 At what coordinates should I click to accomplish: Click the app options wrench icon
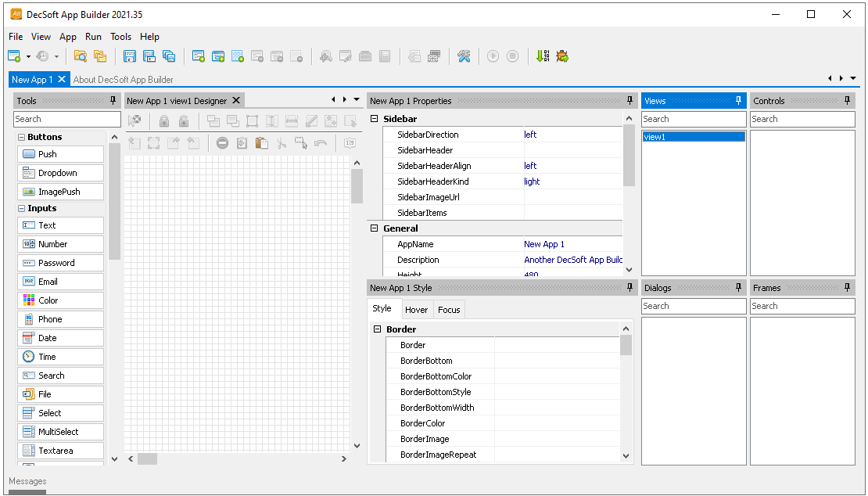464,56
